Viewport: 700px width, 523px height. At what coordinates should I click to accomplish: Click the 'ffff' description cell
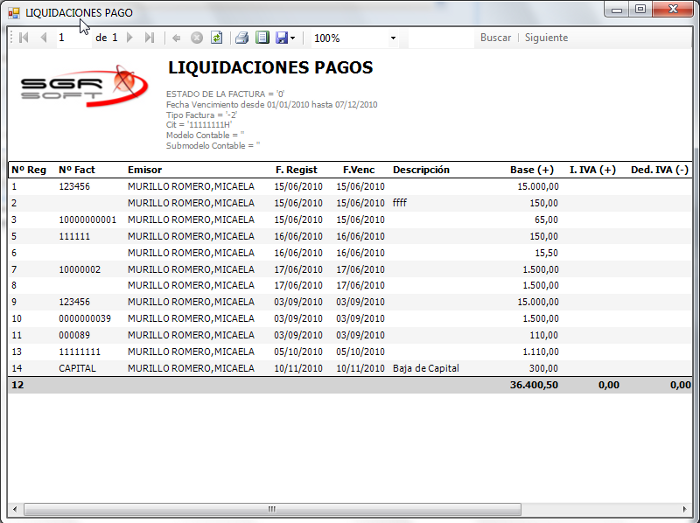tap(400, 203)
